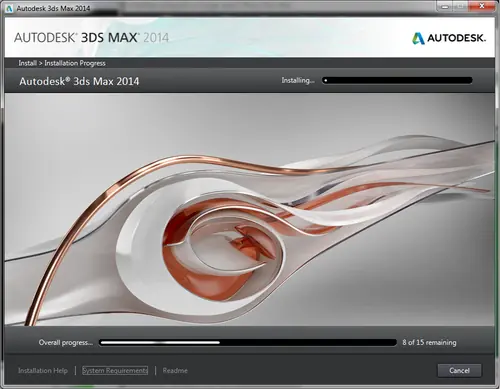500x389 pixels.
Task: Open the Readme link
Action: (175, 370)
